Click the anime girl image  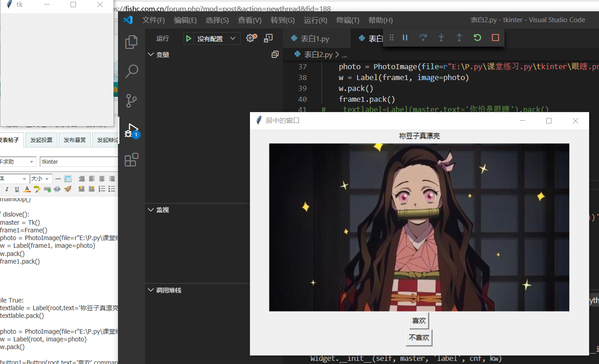[419, 227]
